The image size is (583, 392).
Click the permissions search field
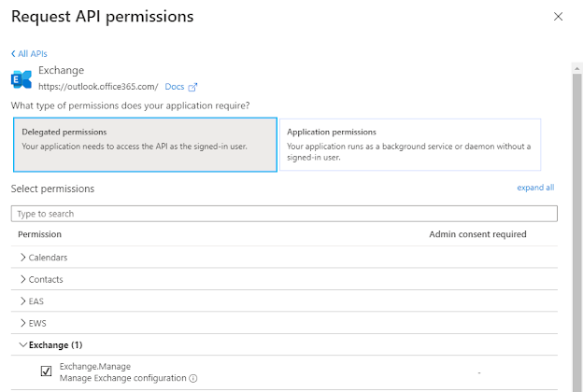(x=284, y=214)
